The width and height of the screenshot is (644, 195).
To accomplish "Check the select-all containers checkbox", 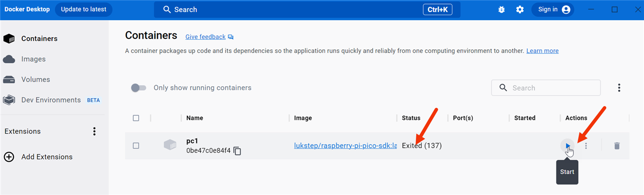I will tap(136, 118).
